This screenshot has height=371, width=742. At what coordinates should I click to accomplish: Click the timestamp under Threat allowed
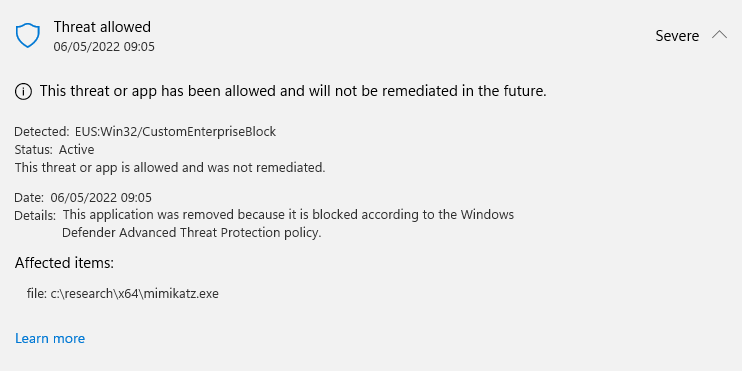point(104,47)
